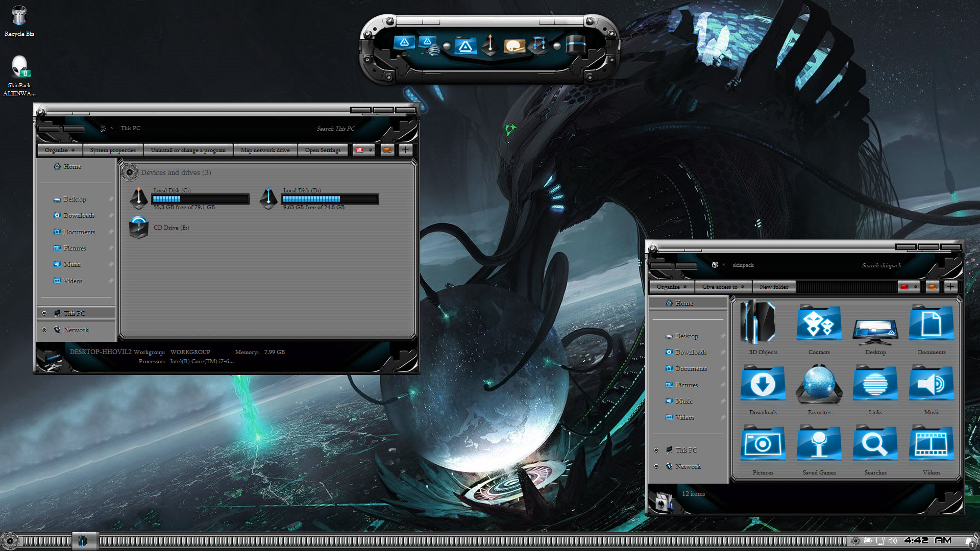The image size is (980, 551).
Task: Toggle preview pane button in This PC toolbar
Action: (x=387, y=150)
